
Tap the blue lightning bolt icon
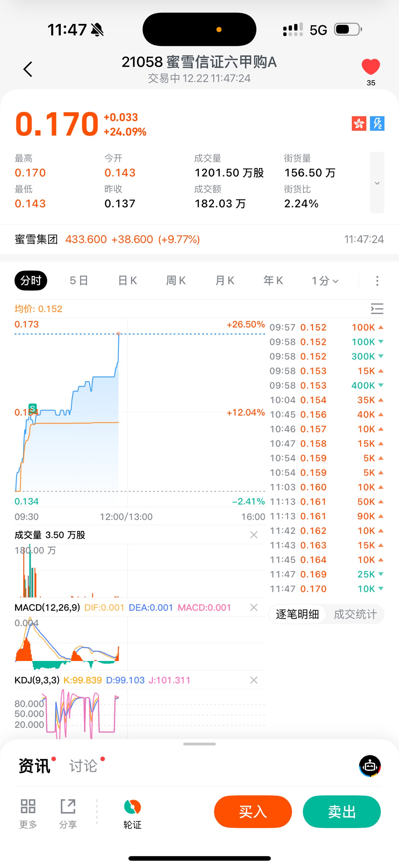[377, 123]
